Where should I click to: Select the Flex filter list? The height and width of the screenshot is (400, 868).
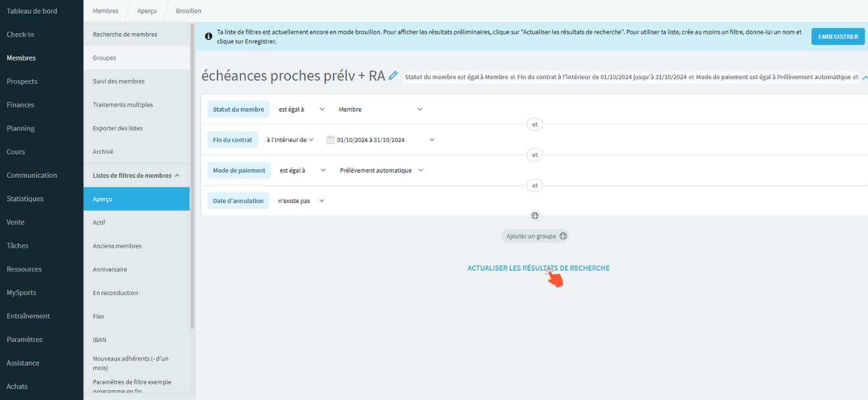point(136,317)
